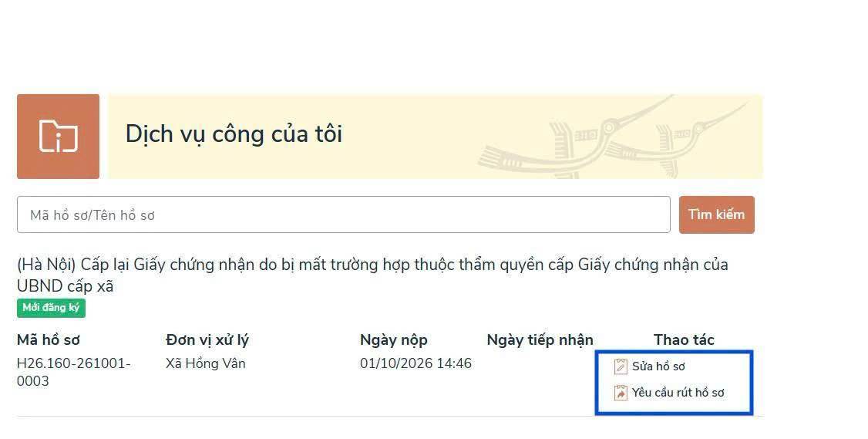
Task: Open the Cấp lại Giấy chứng nhận record title
Action: click(372, 275)
